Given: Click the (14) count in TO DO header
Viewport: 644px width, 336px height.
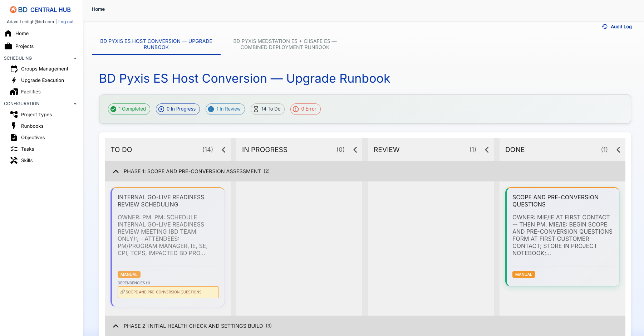Looking at the screenshot, I should (x=208, y=150).
